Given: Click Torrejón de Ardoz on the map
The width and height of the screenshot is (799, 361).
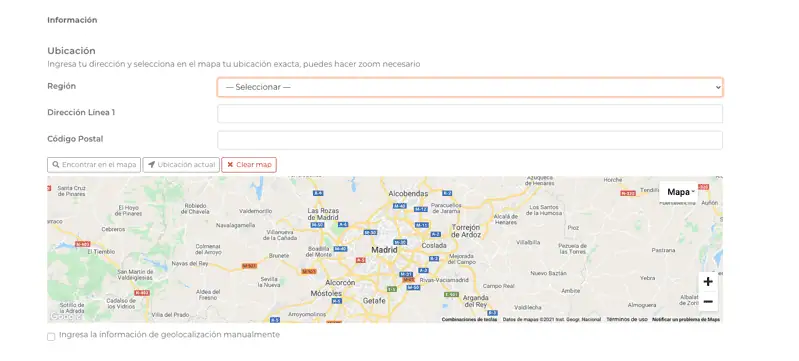Looking at the screenshot, I should [466, 231].
